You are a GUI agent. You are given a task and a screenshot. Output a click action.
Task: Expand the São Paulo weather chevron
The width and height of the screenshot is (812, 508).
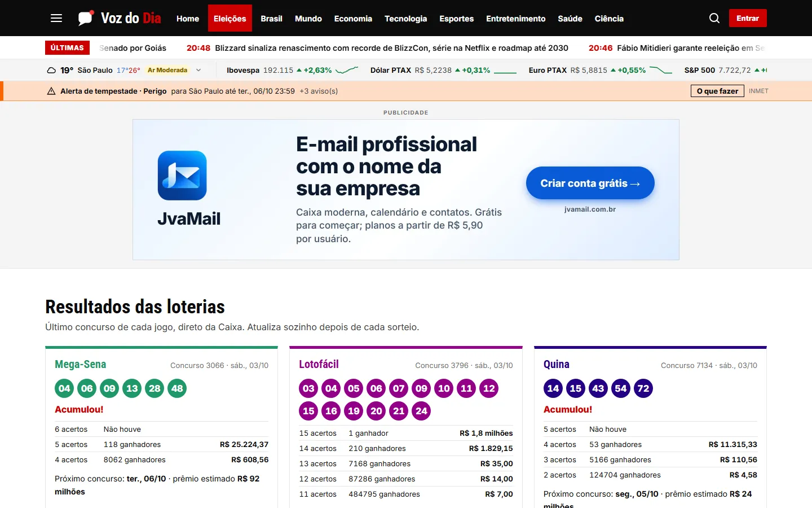click(198, 71)
